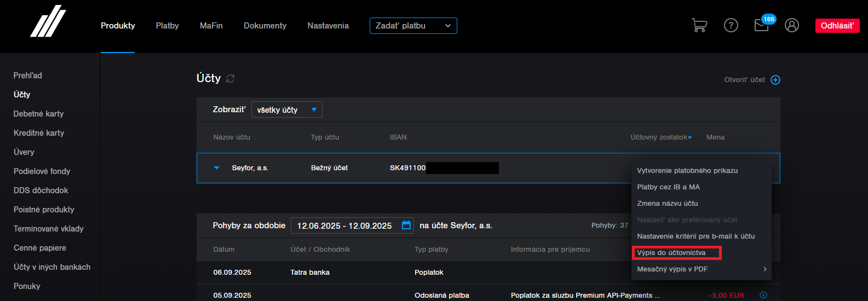This screenshot has height=301, width=868.
Task: Click the Typ účtu column header
Action: coord(325,137)
